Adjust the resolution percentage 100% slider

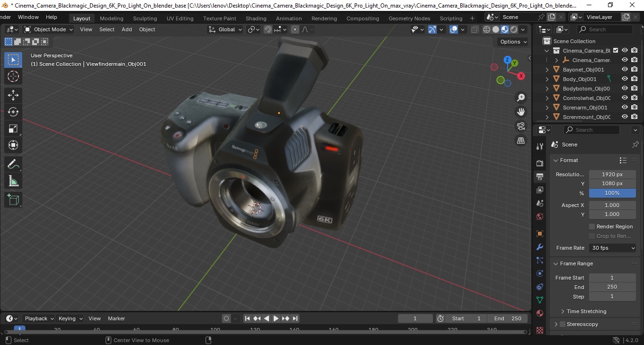tap(612, 193)
